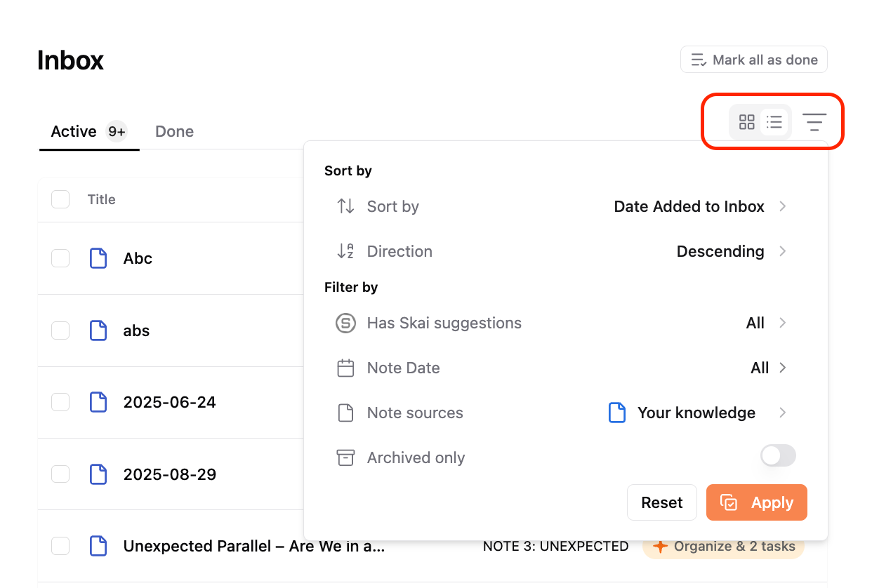872x588 pixels.
Task: Click the Apply button
Action: [757, 502]
